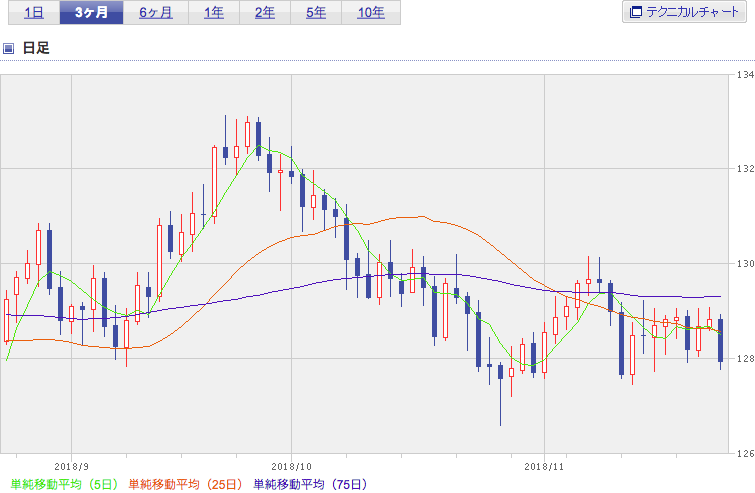This screenshot has width=755, height=493.
Task: Click the window icon on the テクニカルチャート button
Action: [x=636, y=12]
